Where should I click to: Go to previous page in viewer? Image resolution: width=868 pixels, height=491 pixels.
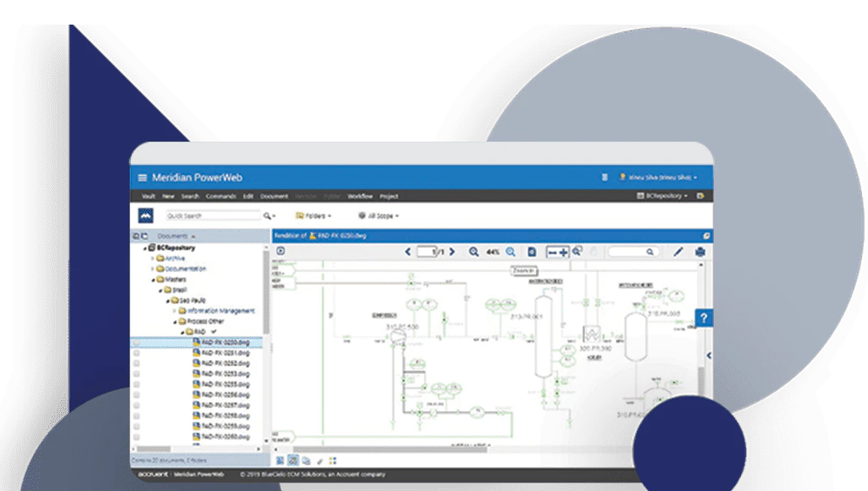coord(408,252)
